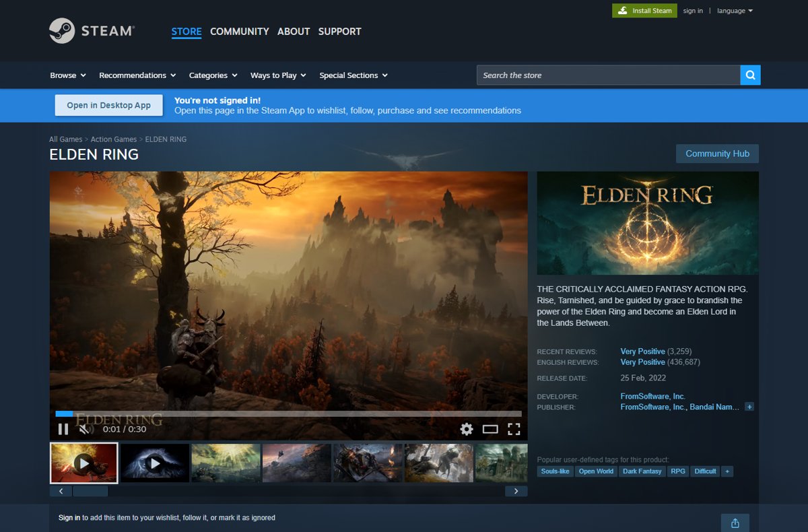The image size is (808, 532).
Task: Click the Souls-like tag
Action: (x=555, y=471)
